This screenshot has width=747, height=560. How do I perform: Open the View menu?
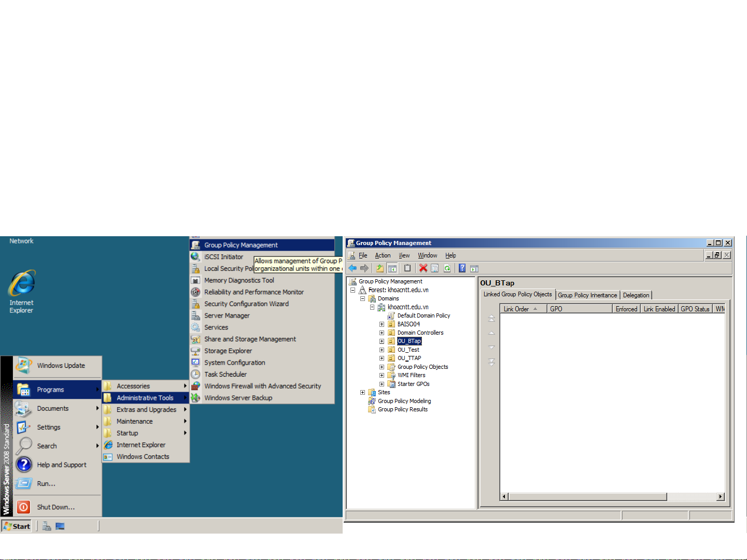404,255
